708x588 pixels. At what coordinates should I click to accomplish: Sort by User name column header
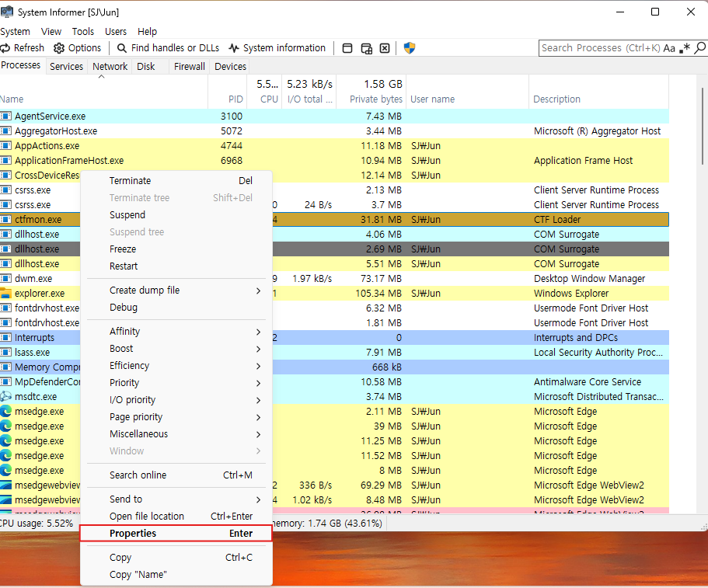tap(467, 92)
